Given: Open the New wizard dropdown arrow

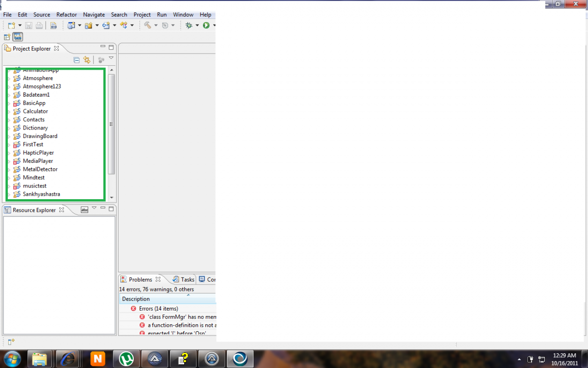Looking at the screenshot, I should (x=20, y=26).
